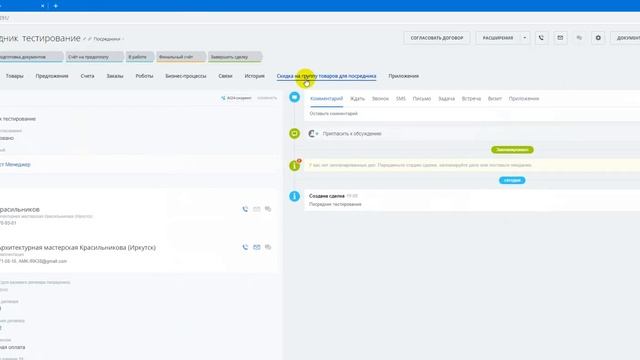Open the Роботы tab

[x=144, y=76]
